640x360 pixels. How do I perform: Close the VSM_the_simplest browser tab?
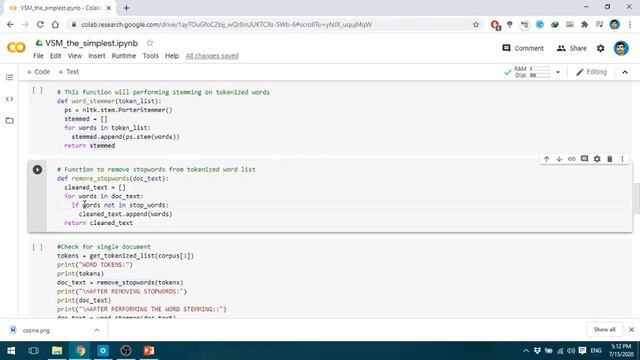pyautogui.click(x=109, y=8)
